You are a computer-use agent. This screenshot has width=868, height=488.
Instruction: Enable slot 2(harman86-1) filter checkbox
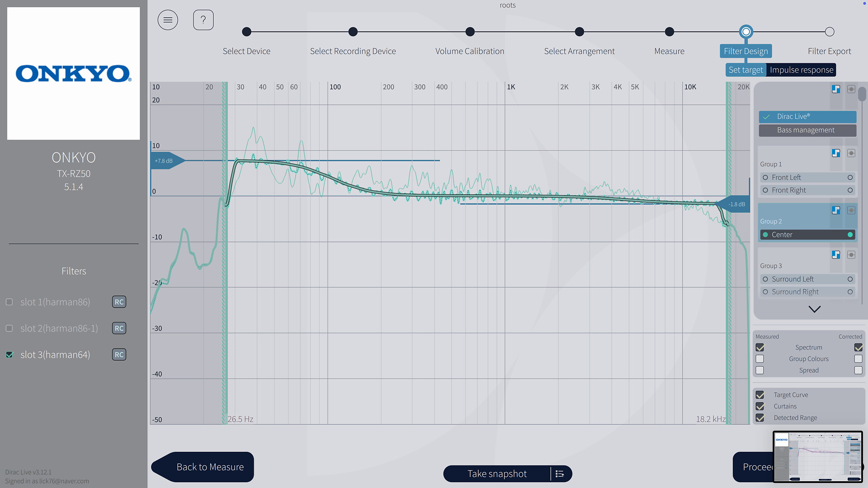pos(9,328)
